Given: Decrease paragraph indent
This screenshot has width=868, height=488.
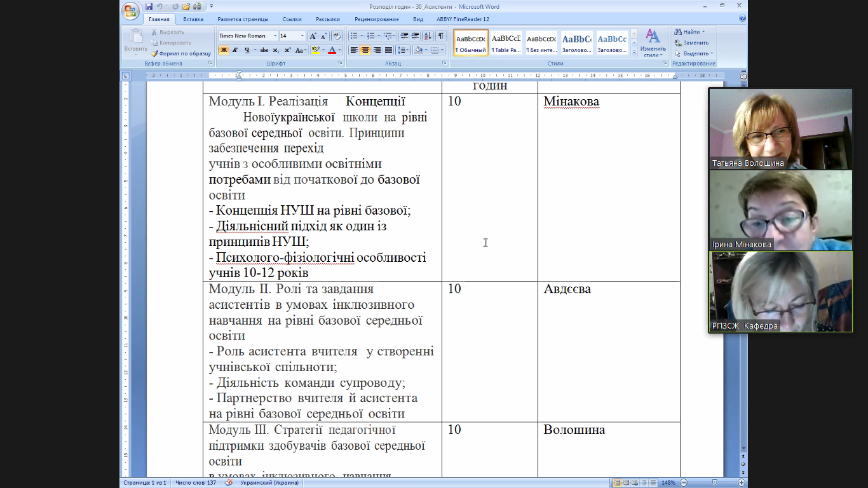Looking at the screenshot, I should pyautogui.click(x=404, y=36).
